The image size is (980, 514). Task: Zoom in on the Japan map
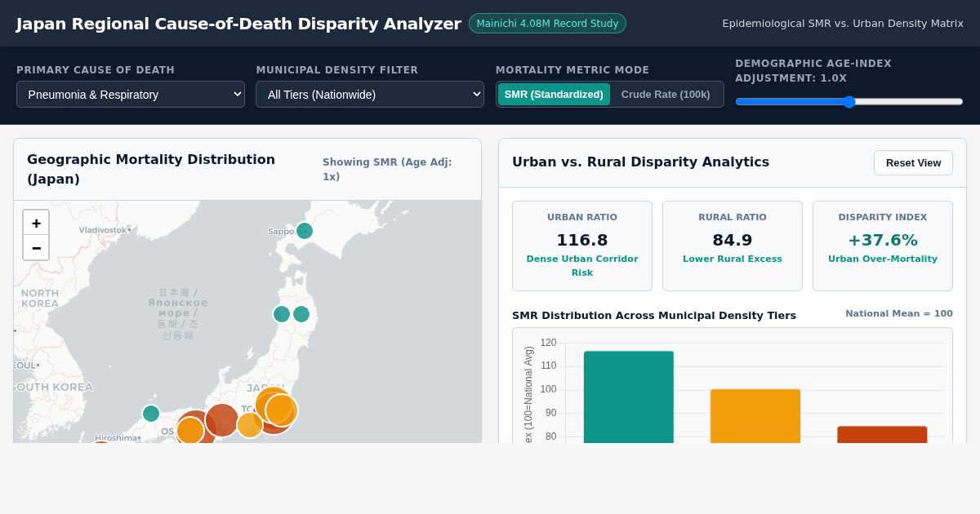[36, 223]
